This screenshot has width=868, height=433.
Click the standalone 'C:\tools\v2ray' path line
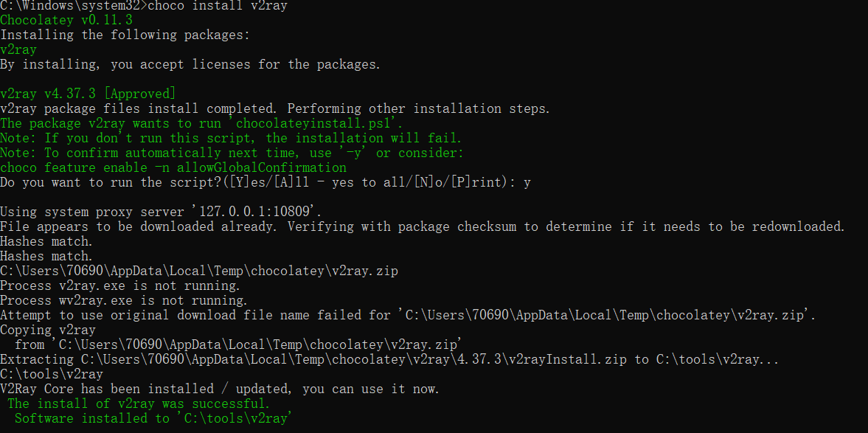coord(52,374)
